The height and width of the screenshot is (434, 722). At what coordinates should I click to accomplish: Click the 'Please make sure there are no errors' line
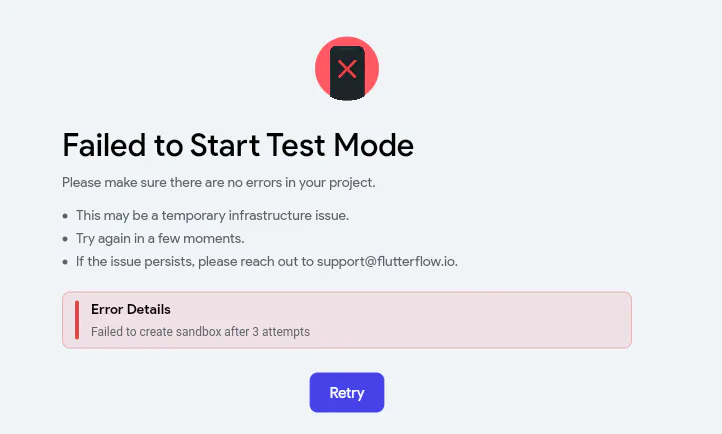pyautogui.click(x=219, y=182)
